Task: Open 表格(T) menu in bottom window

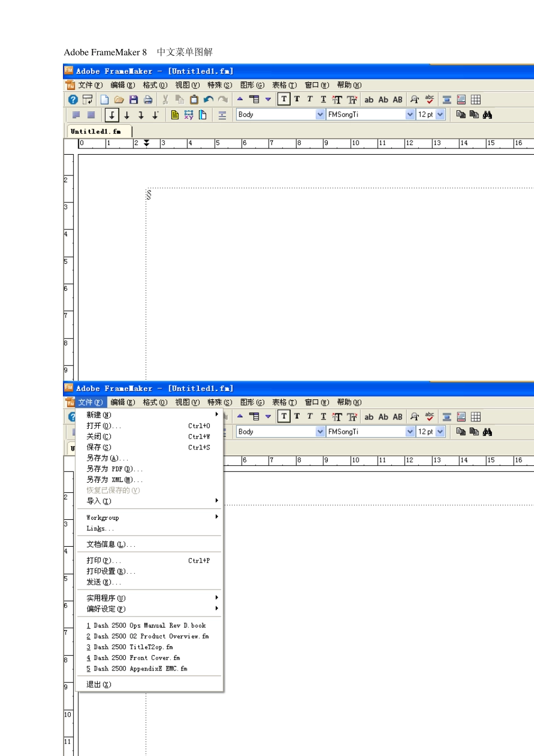Action: [284, 402]
